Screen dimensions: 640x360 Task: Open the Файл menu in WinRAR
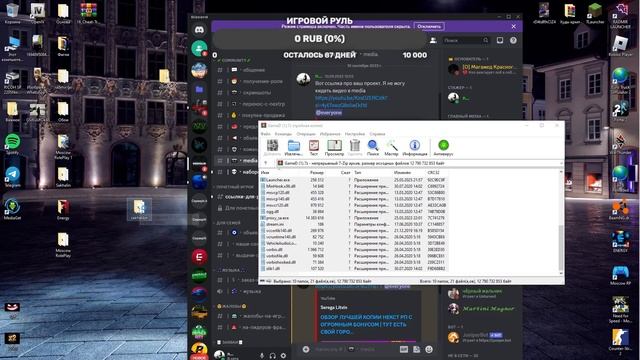(x=266, y=134)
